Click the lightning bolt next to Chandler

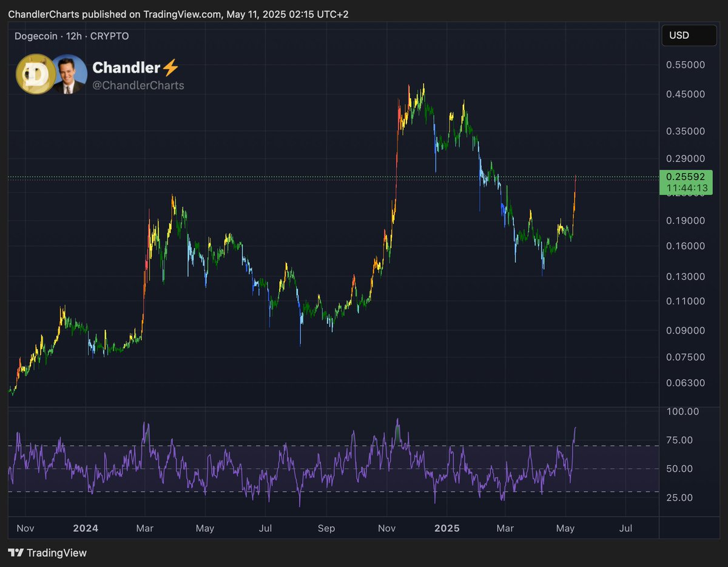pyautogui.click(x=170, y=68)
